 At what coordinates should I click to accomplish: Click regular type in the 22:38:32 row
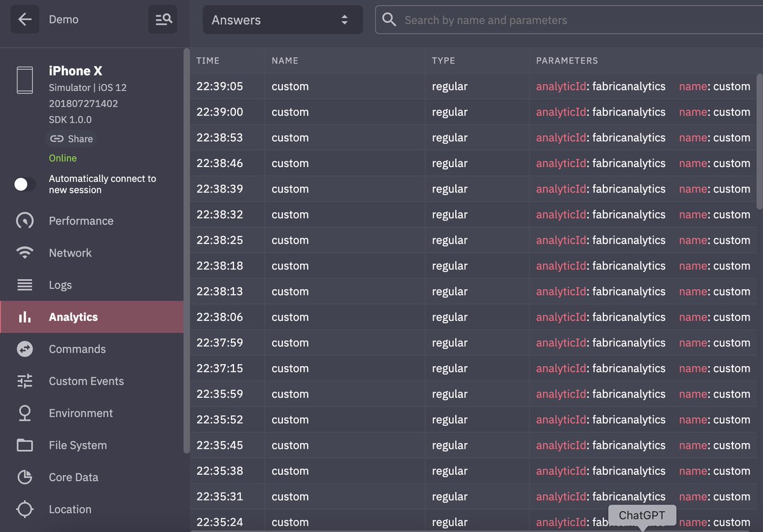click(450, 214)
